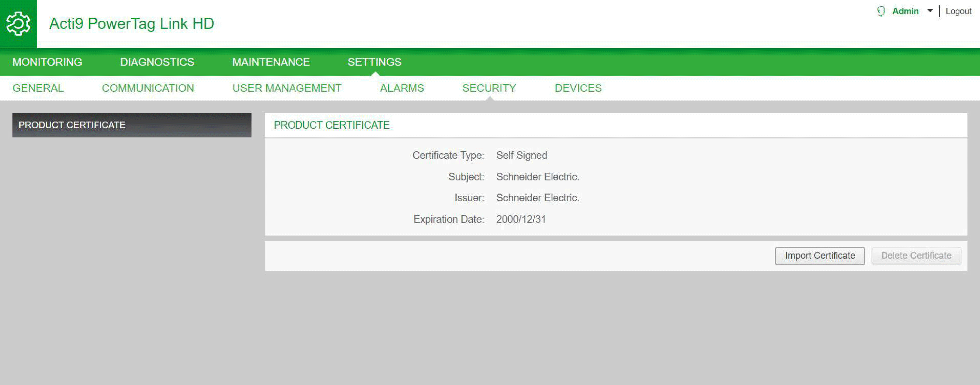980x385 pixels.
Task: Open the MAINTENANCE menu
Action: [x=271, y=62]
